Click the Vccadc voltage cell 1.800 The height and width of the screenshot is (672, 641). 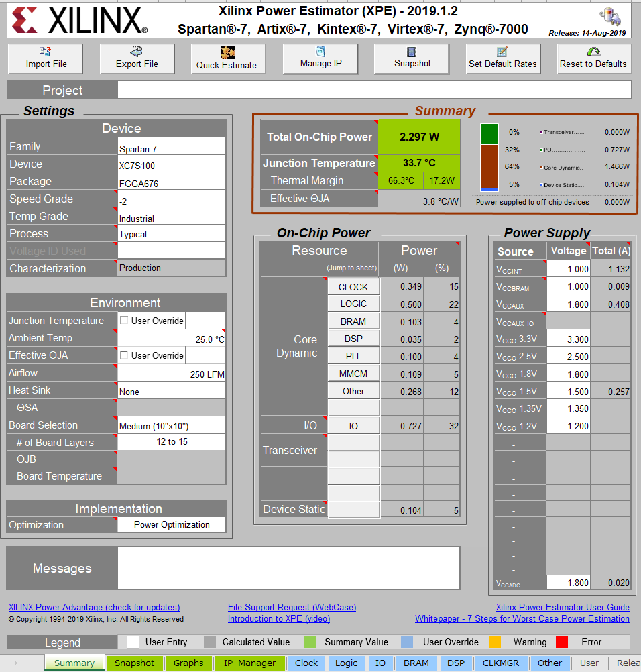pyautogui.click(x=568, y=582)
